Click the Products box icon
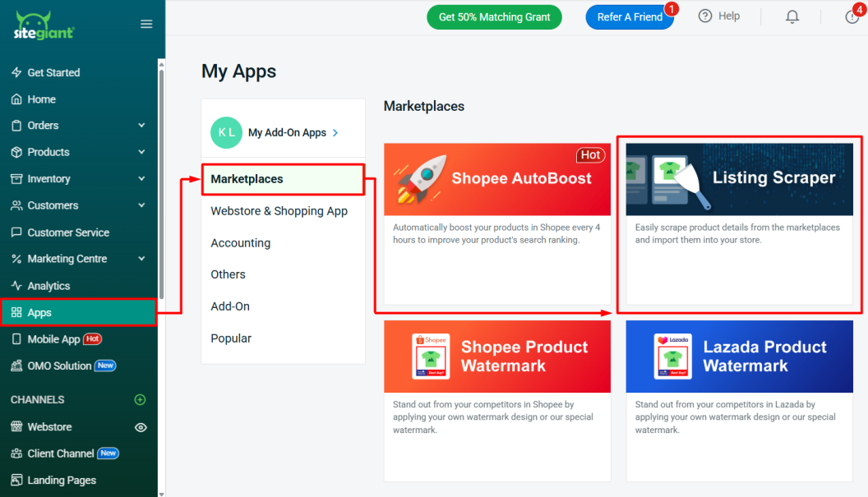 (x=16, y=152)
